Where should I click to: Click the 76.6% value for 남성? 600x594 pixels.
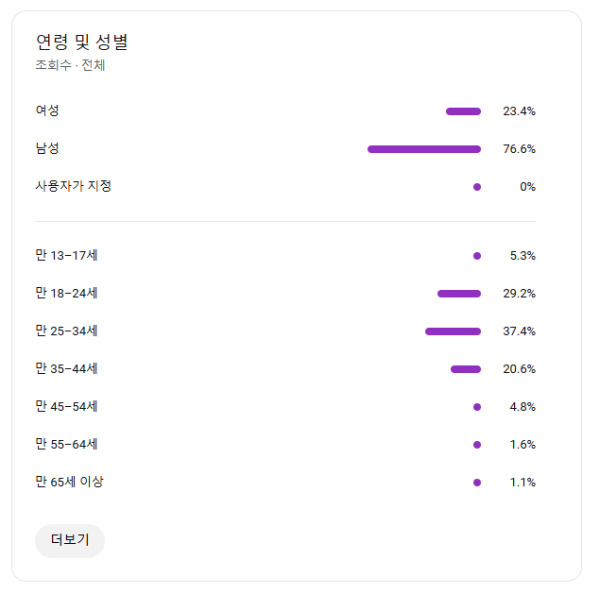519,149
